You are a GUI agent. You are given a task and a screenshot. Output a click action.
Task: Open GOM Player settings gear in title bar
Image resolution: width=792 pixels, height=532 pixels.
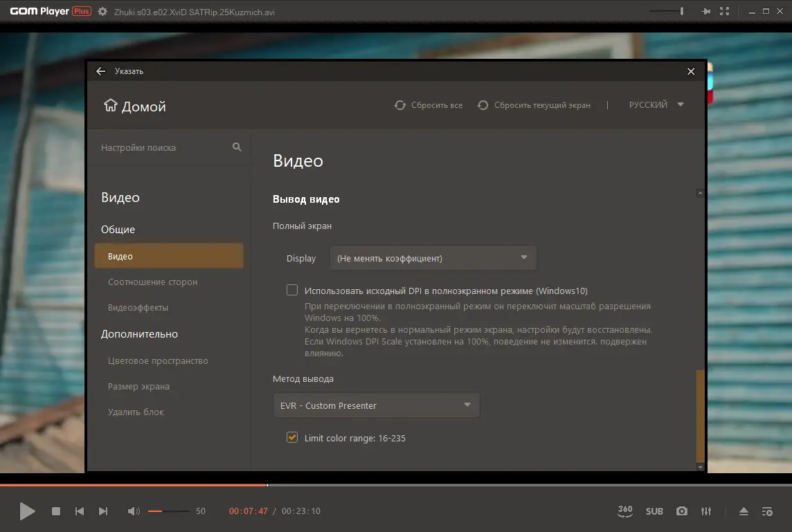(x=102, y=12)
